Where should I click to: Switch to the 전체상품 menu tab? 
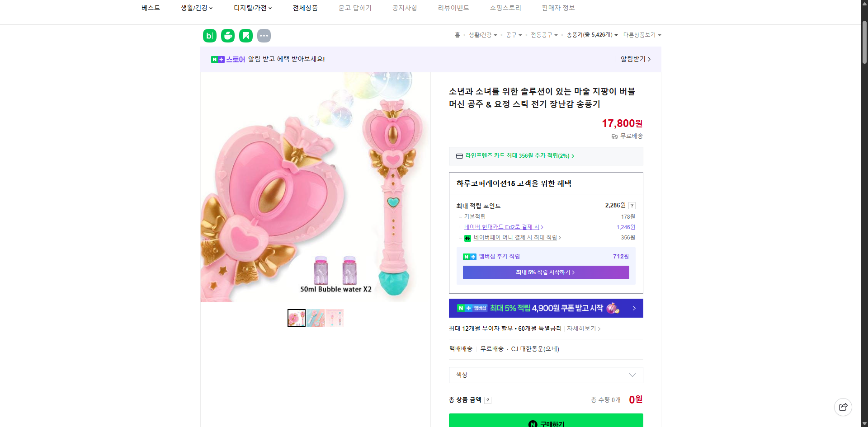click(x=305, y=8)
